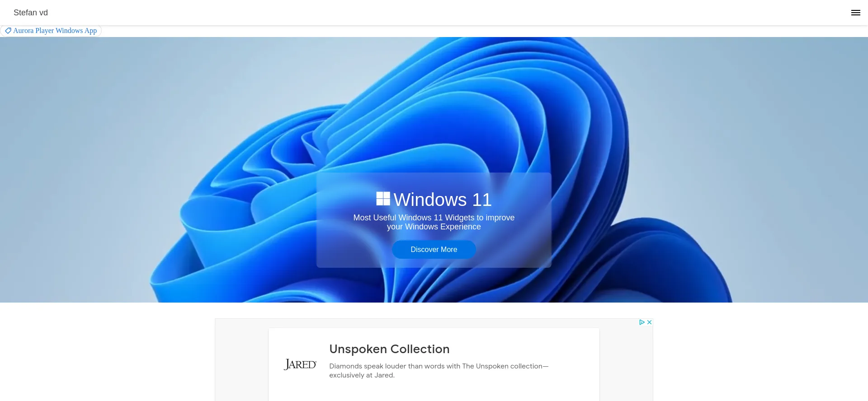The width and height of the screenshot is (868, 401).
Task: Open the hamburger menu icon
Action: (855, 13)
